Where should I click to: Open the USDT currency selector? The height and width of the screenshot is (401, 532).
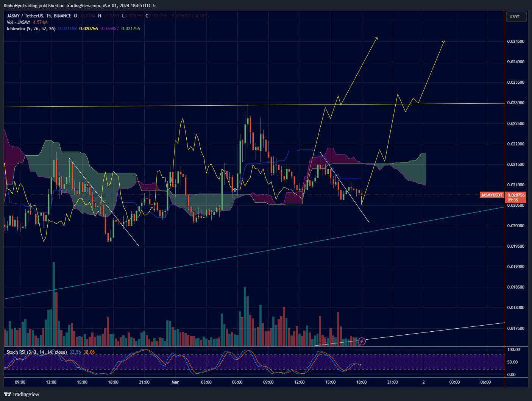click(516, 17)
